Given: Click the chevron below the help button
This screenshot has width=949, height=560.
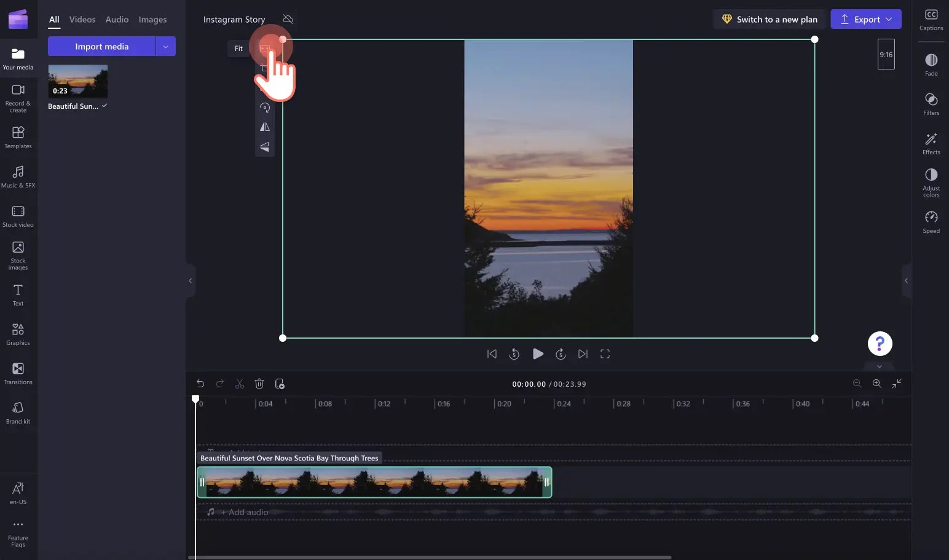Looking at the screenshot, I should pos(880,366).
